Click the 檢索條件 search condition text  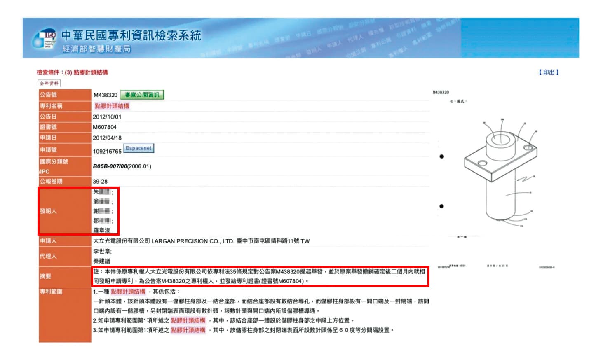point(72,72)
